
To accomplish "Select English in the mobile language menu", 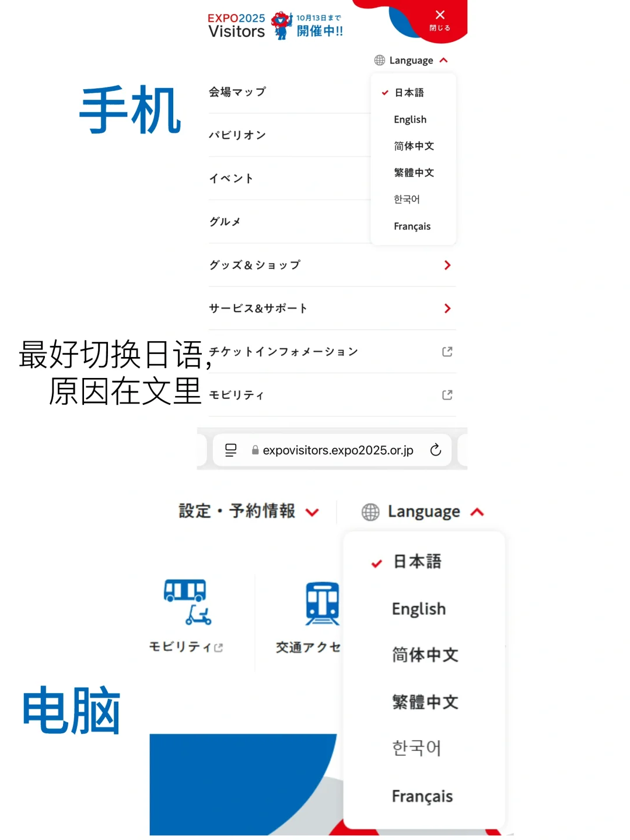I will click(410, 119).
